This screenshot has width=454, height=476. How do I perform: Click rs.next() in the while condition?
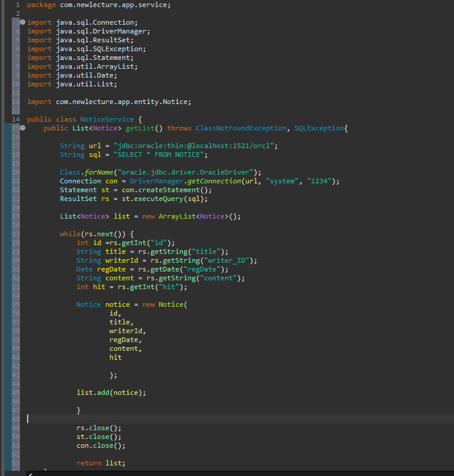[103, 234]
